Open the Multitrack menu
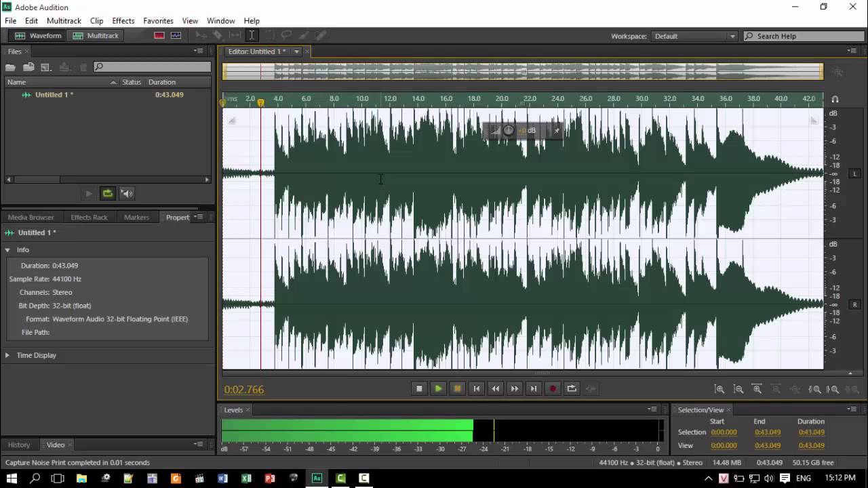The height and width of the screenshot is (488, 868). pos(64,21)
